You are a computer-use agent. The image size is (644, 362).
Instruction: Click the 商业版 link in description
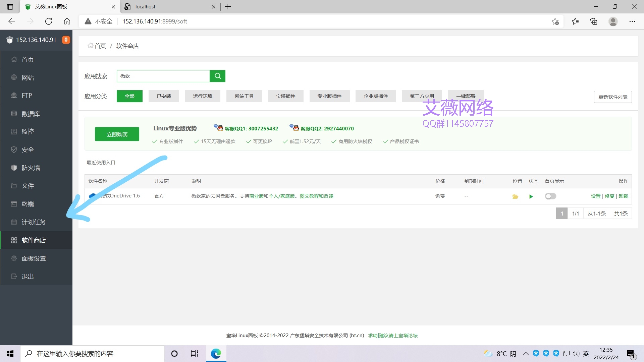click(256, 196)
